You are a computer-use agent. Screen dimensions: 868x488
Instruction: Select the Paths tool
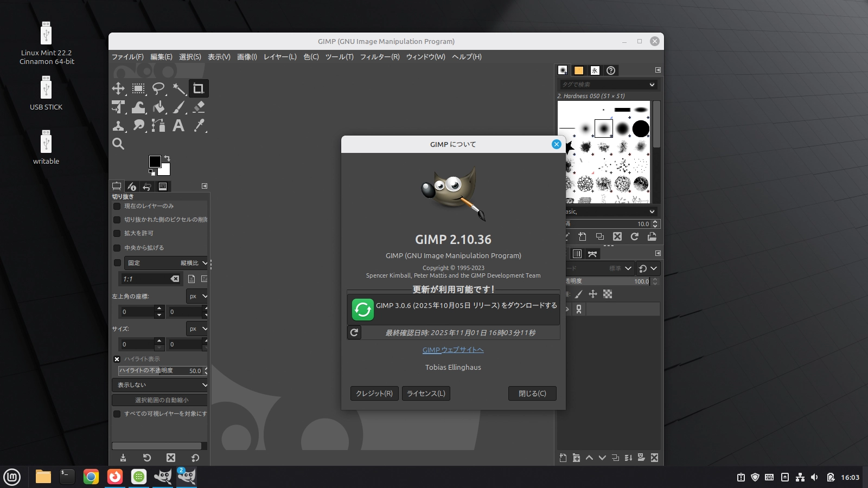pos(158,126)
